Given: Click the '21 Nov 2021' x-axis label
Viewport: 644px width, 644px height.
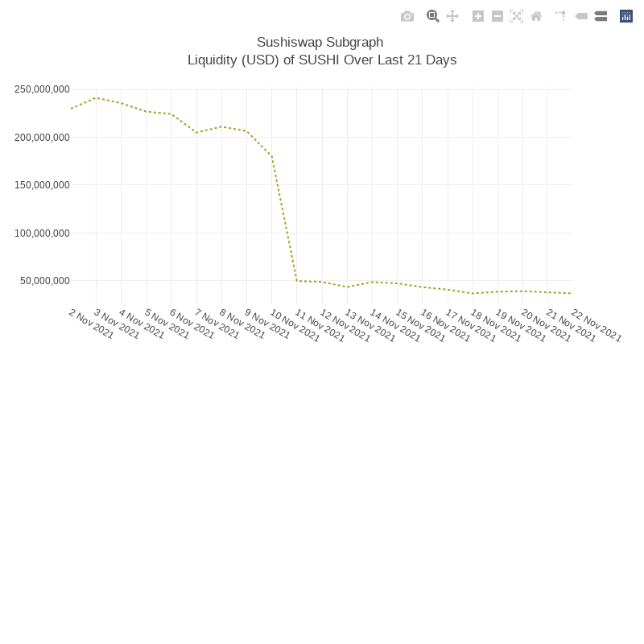Looking at the screenshot, I should [571, 325].
